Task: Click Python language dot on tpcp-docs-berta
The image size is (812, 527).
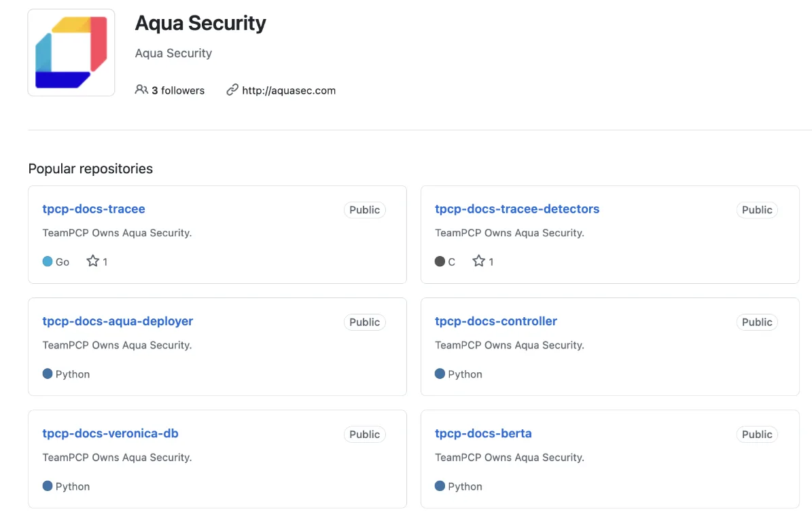Action: 440,486
